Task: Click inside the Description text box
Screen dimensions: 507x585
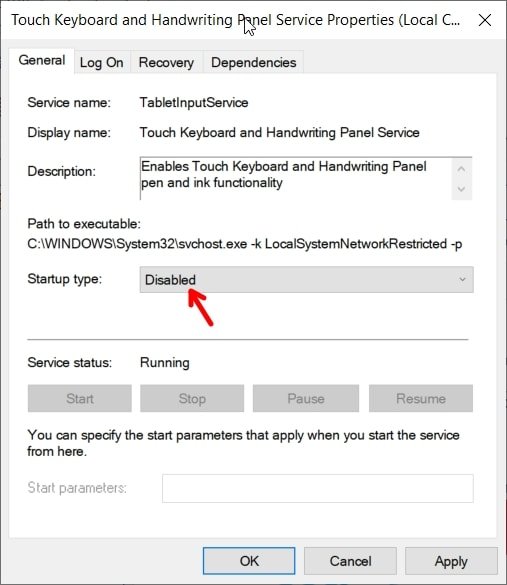Action: click(295, 178)
